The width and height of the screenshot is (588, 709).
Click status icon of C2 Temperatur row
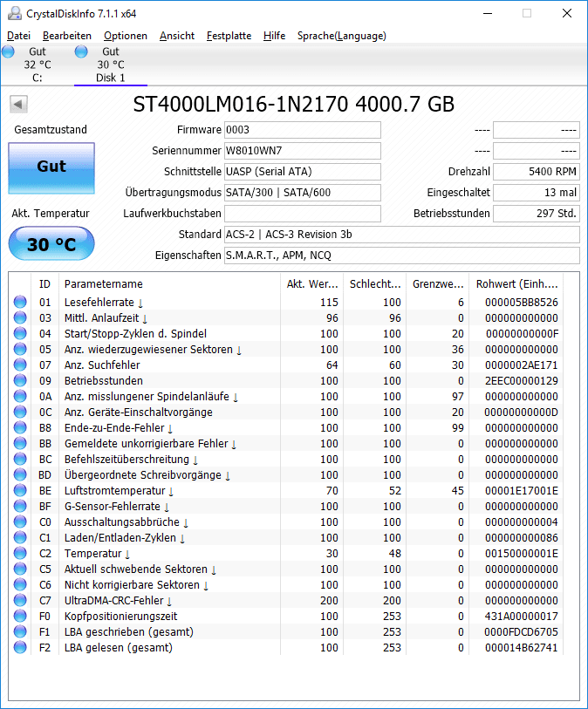(x=20, y=553)
